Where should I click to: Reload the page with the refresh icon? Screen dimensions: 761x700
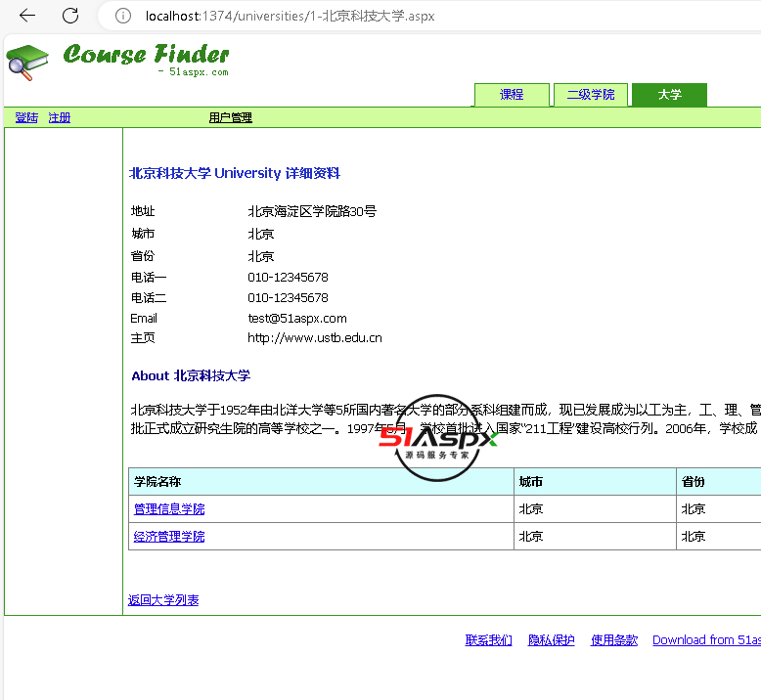click(x=70, y=16)
